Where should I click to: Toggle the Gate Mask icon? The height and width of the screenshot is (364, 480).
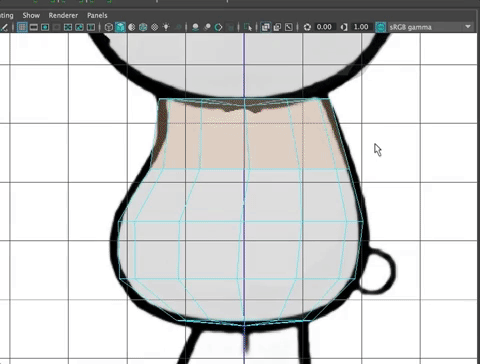coord(56,27)
